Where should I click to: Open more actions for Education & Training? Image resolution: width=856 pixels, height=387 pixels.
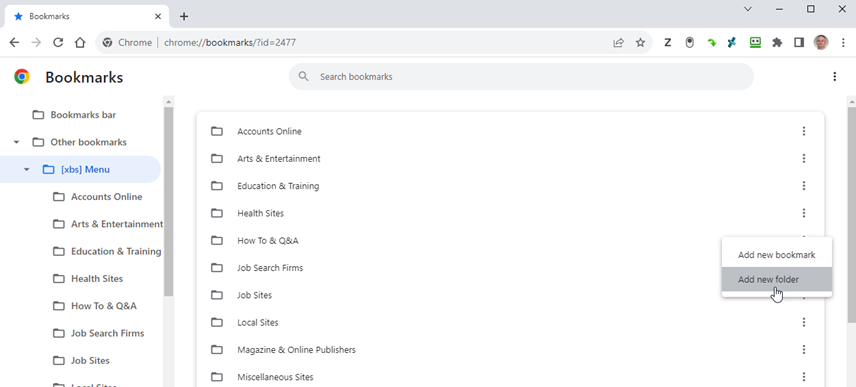[x=804, y=186]
